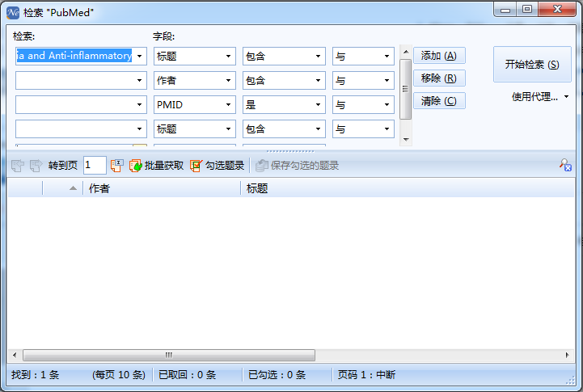Open the first 标题 field dropdown
Image resolution: width=583 pixels, height=392 pixels.
pyautogui.click(x=228, y=56)
